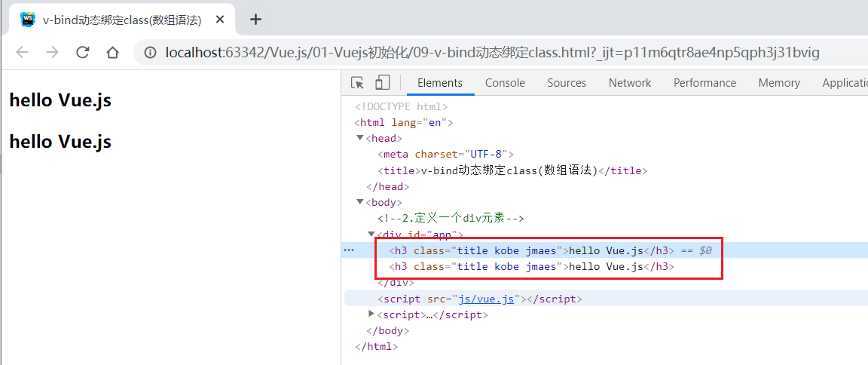Image resolution: width=868 pixels, height=365 pixels.
Task: Collapse the div id="app" node
Action: pos(372,235)
